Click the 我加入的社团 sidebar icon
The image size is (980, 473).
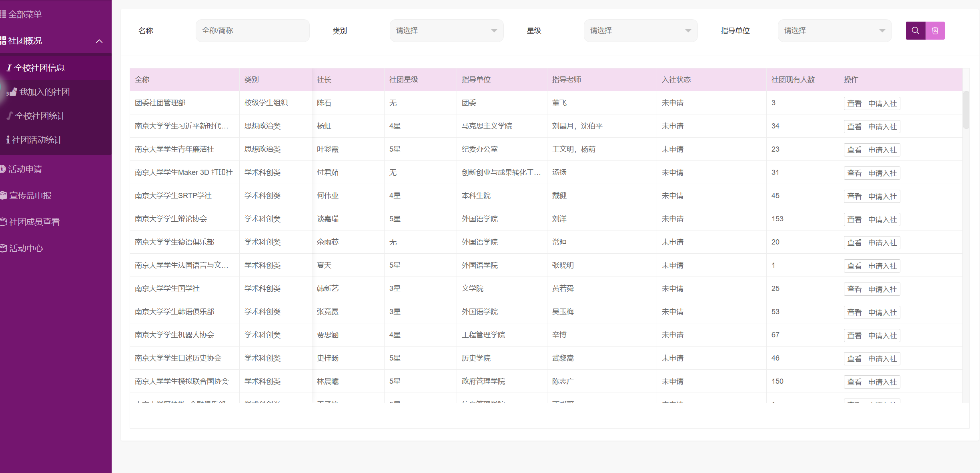(12, 92)
